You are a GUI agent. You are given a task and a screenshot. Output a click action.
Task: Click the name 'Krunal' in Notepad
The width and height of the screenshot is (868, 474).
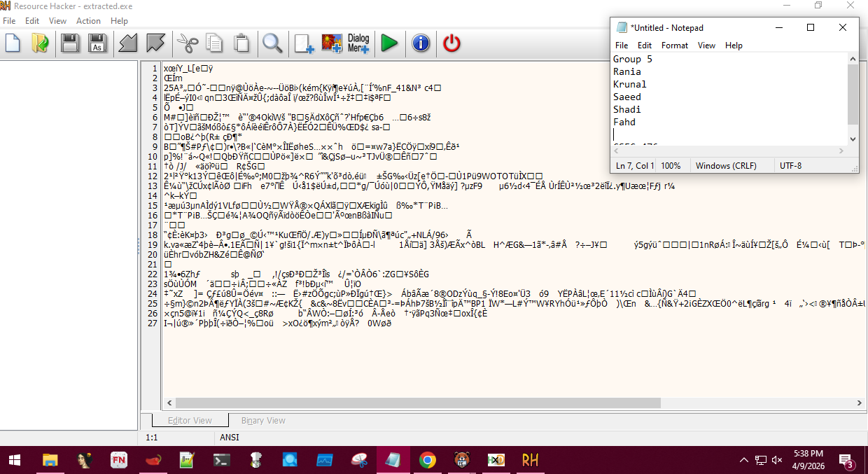pyautogui.click(x=630, y=84)
